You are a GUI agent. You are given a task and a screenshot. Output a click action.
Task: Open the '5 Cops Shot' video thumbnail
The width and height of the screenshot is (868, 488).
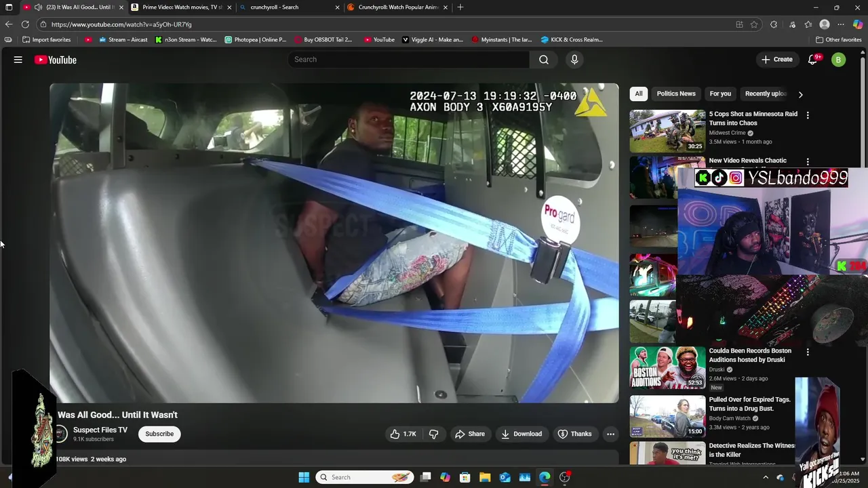pos(667,131)
